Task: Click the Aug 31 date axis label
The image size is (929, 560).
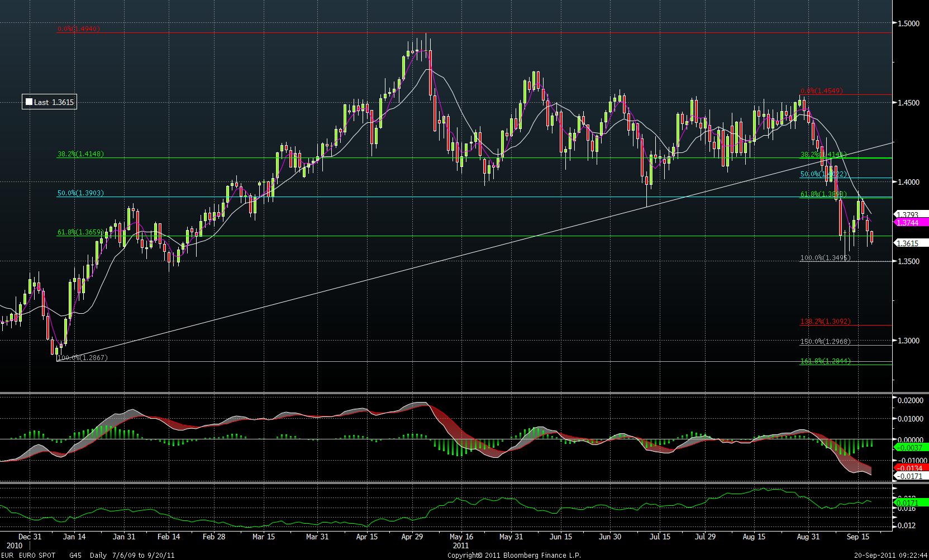Action: pos(808,537)
